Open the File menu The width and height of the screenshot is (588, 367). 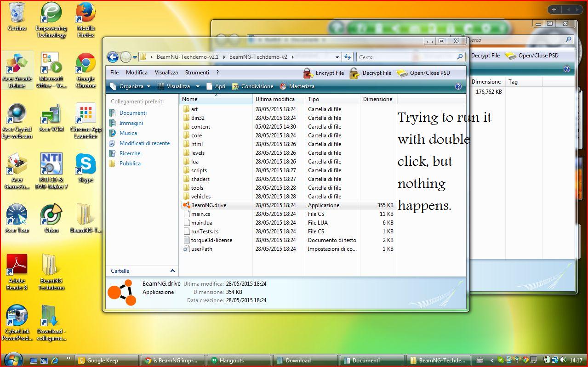(114, 73)
